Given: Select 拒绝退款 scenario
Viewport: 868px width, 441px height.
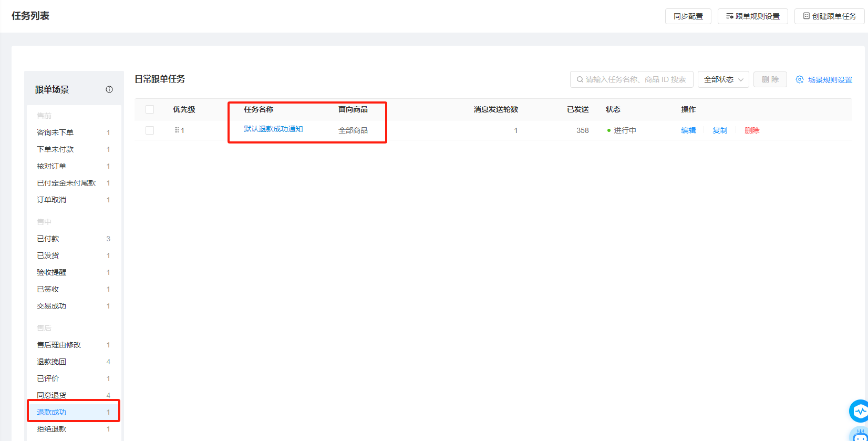Looking at the screenshot, I should [x=74, y=429].
